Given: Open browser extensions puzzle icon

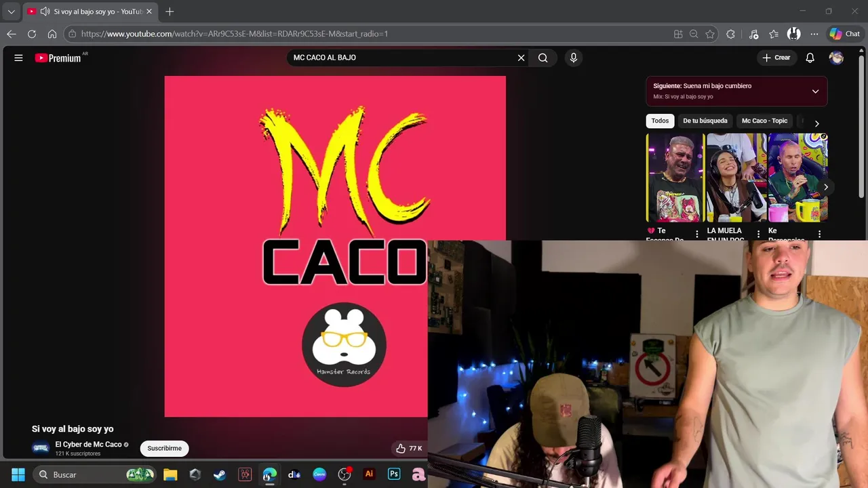Looking at the screenshot, I should click(730, 34).
